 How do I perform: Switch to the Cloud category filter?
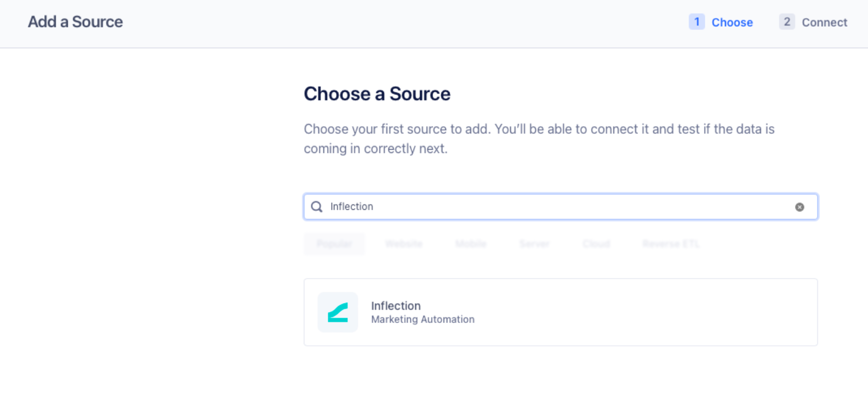coord(596,244)
